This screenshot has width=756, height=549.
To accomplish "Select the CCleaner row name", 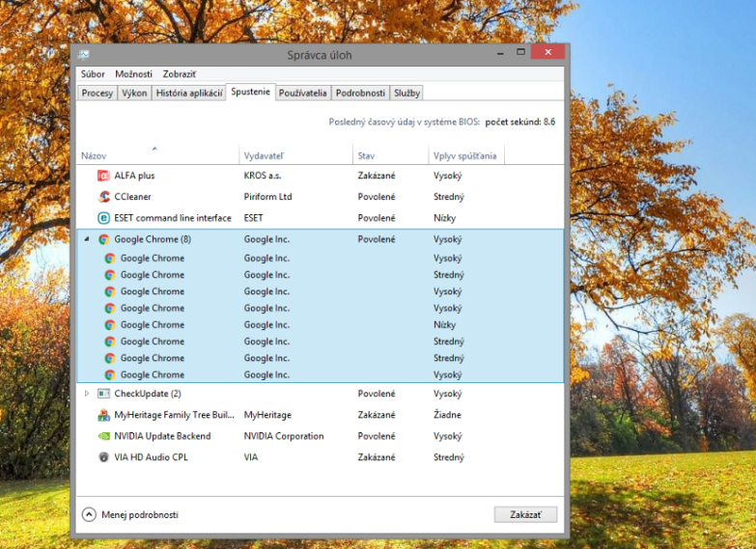I will (x=132, y=197).
